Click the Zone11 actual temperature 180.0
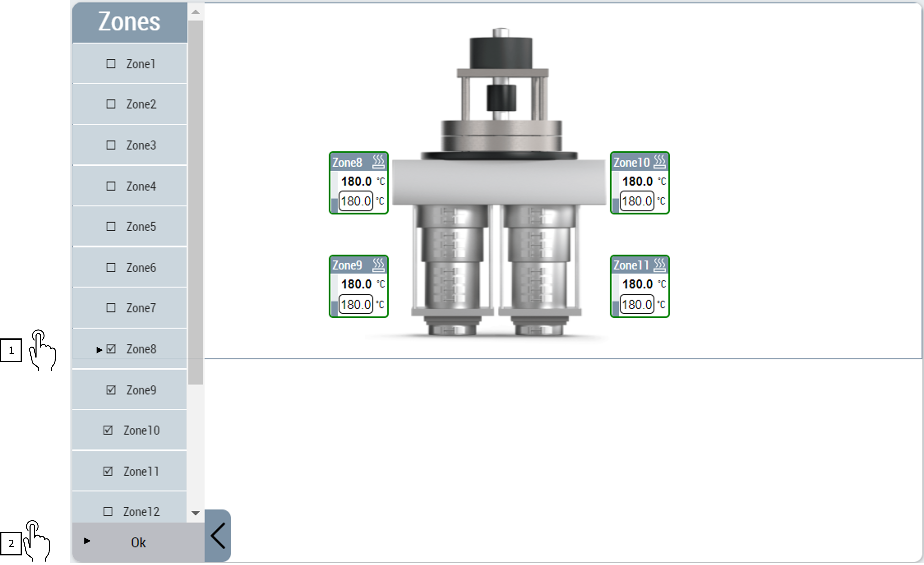The width and height of the screenshot is (924, 565). pos(638,284)
